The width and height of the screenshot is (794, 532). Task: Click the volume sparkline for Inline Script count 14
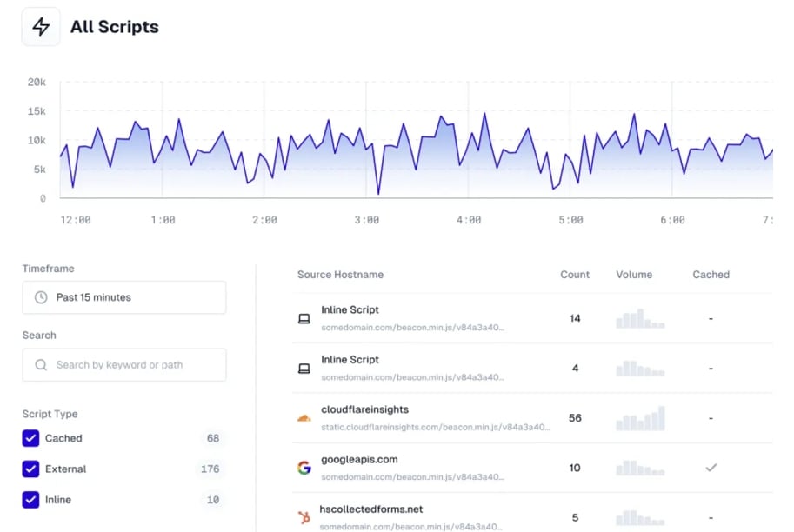[640, 318]
